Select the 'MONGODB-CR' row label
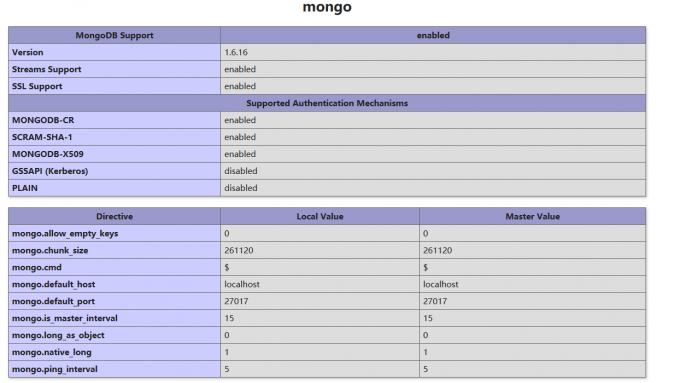This screenshot has width=680, height=383. (43, 120)
